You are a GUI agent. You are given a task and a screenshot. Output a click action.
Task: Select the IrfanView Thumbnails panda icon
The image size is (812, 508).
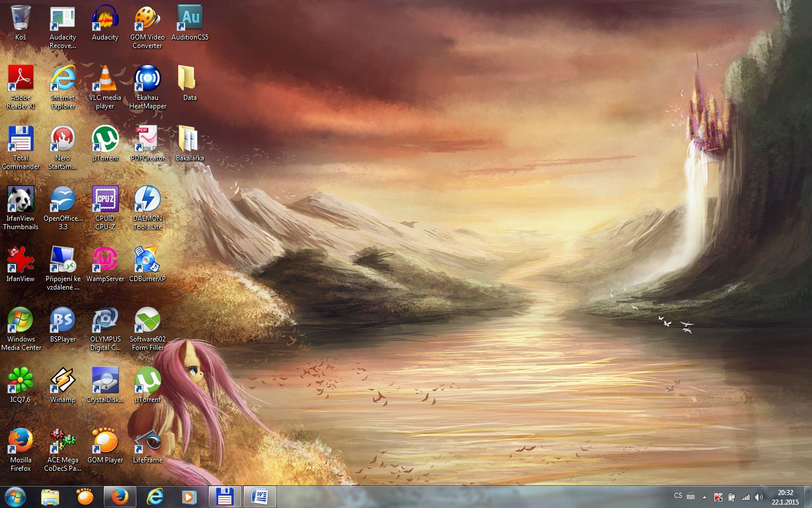click(21, 208)
